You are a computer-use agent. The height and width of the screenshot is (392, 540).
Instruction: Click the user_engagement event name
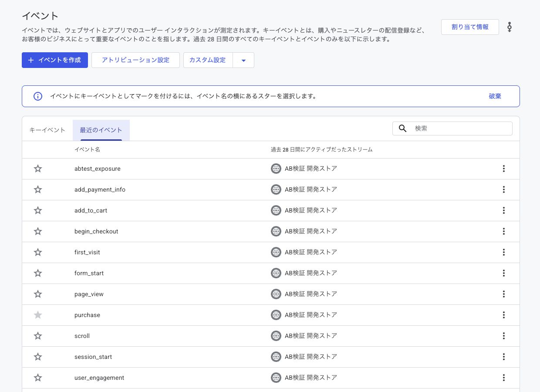(x=99, y=378)
